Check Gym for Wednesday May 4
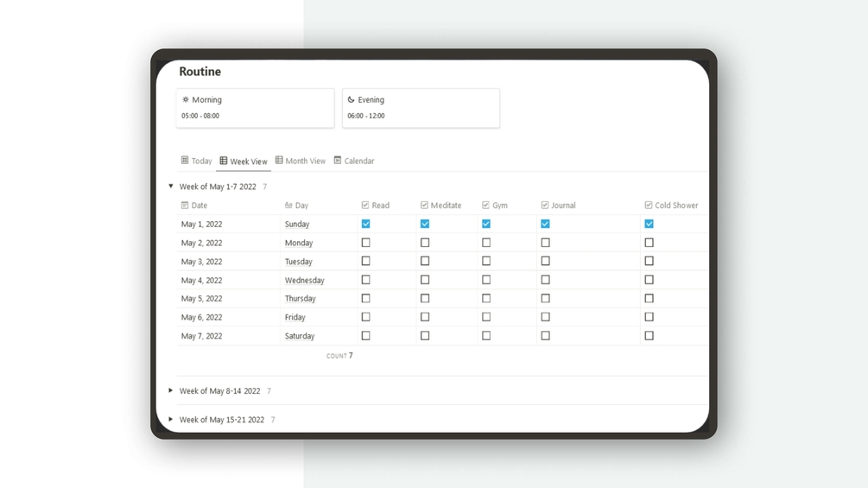The width and height of the screenshot is (868, 488). click(x=486, y=280)
